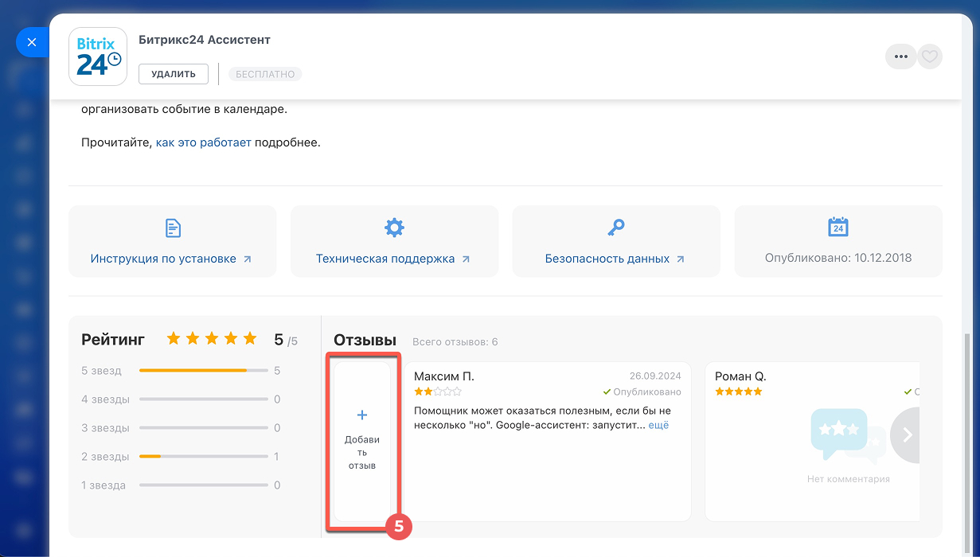The height and width of the screenshot is (557, 980).
Task: Click the '2 звезды' rating bar
Action: pos(204,457)
